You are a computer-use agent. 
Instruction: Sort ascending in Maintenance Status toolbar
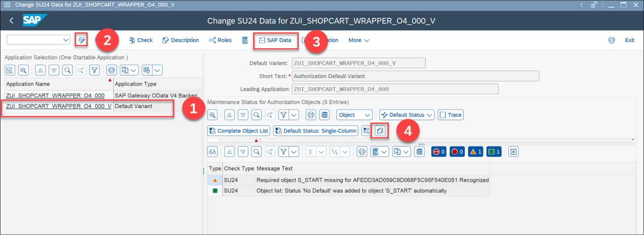[x=229, y=115]
